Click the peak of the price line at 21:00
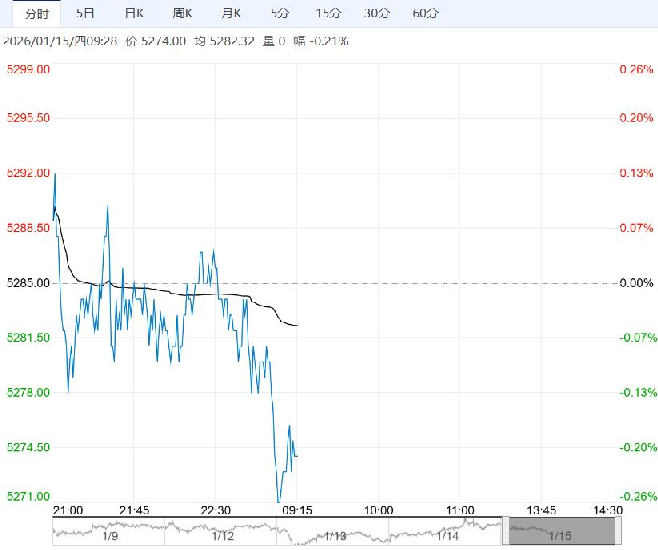This screenshot has height=550, width=658. point(55,173)
